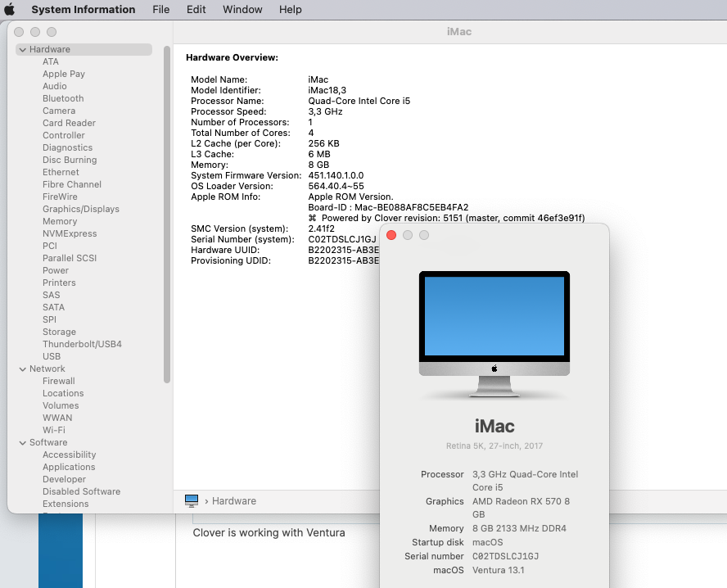Collapse the Software section chevron
The image size is (727, 588).
click(22, 443)
